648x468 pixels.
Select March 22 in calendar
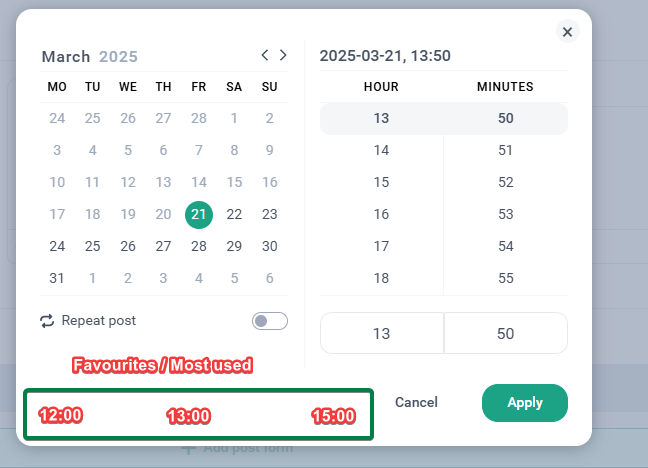click(x=234, y=214)
